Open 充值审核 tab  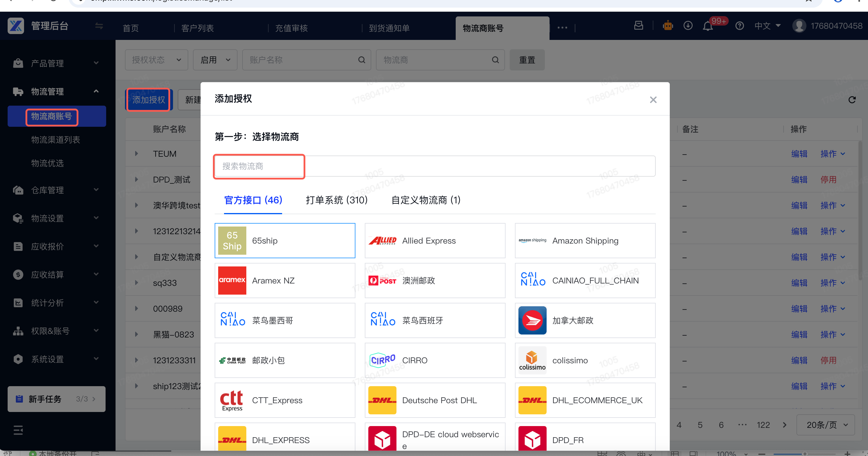click(x=291, y=28)
